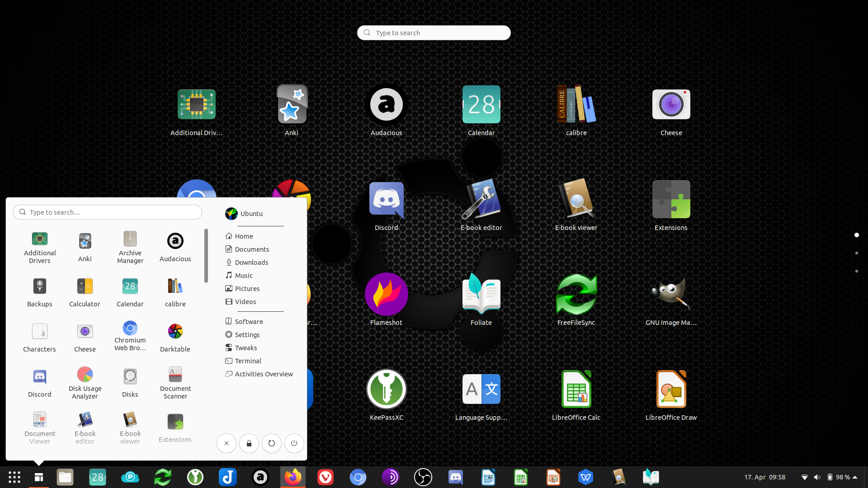Open the Documents folder from the sidebar
This screenshot has width=868, height=488.
pyautogui.click(x=252, y=249)
